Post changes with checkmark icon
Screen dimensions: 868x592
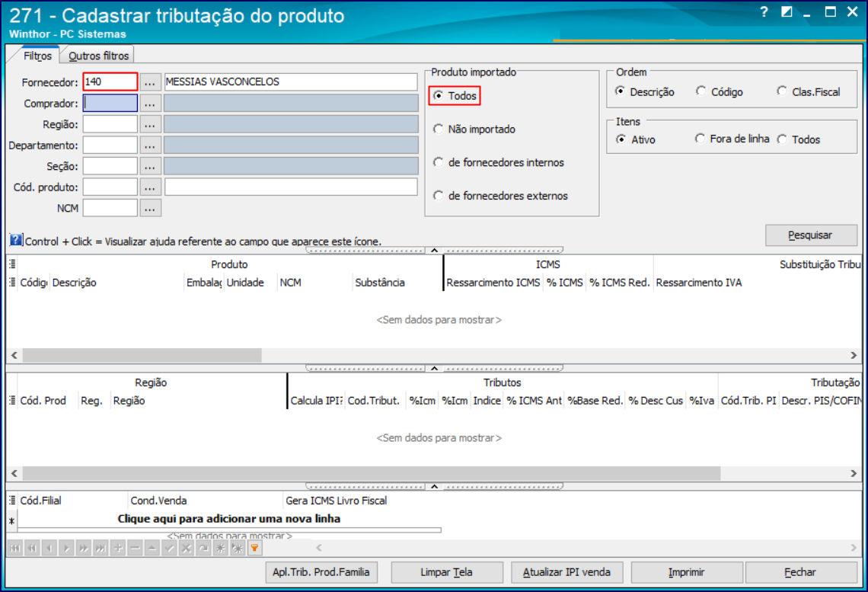coord(169,549)
